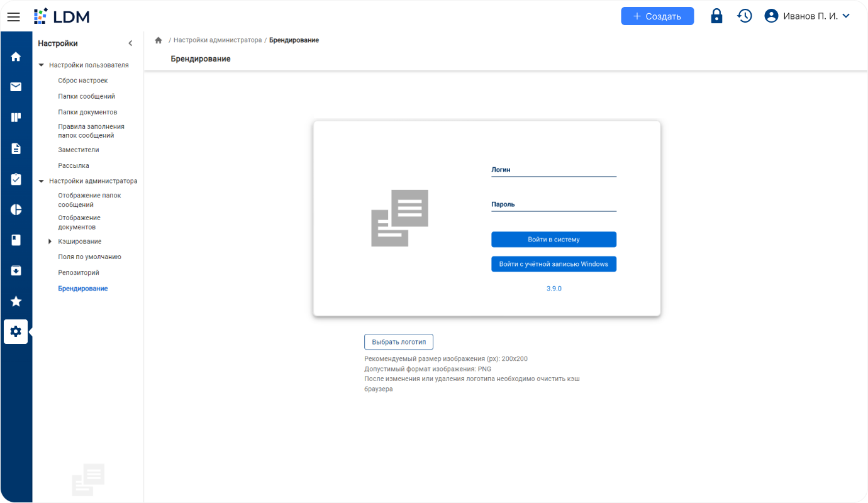868x503 pixels.
Task: Open Tasks clipboard icon in sidebar
Action: point(16,179)
